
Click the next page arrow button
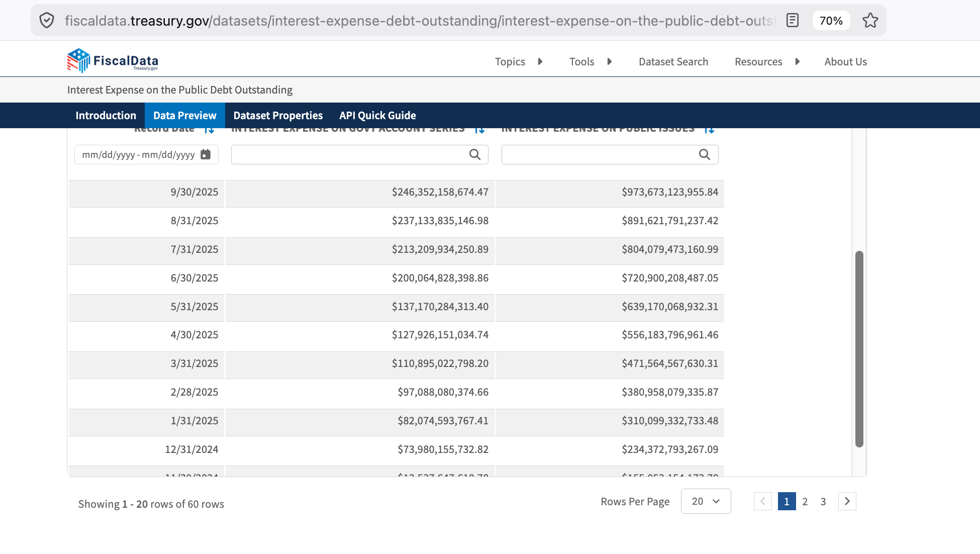pyautogui.click(x=847, y=501)
